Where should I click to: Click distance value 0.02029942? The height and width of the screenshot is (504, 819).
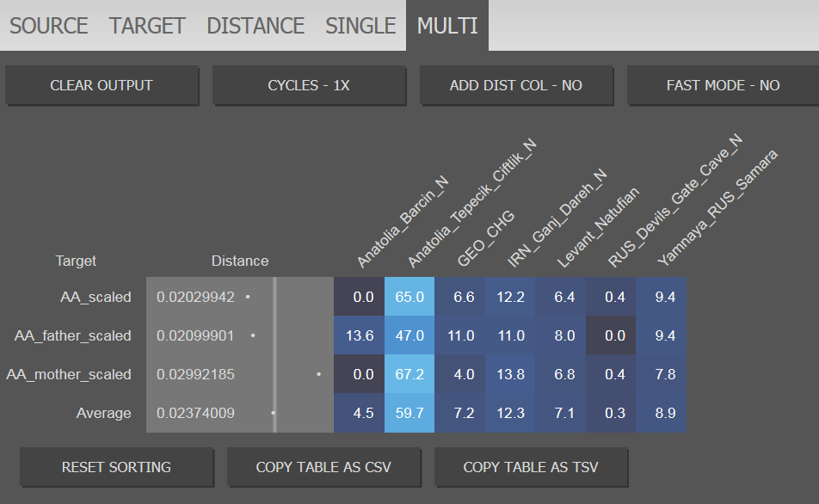coord(195,297)
